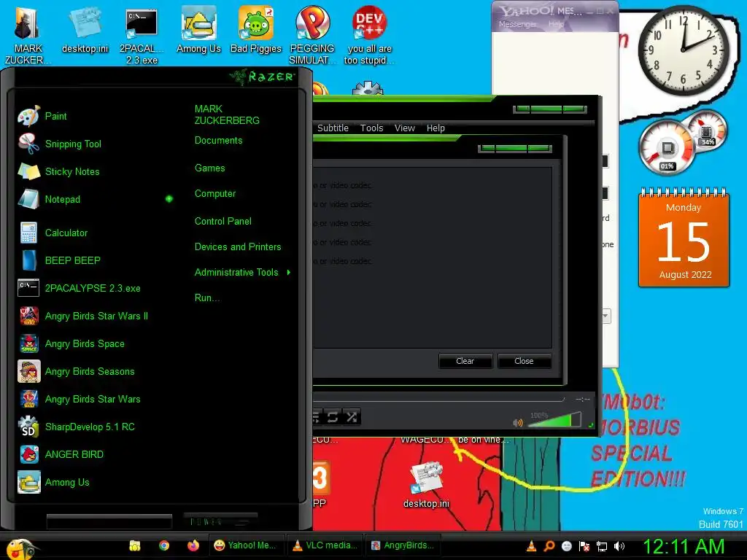Open network icon in system tray
Screen dimensions: 747x560
602,546
